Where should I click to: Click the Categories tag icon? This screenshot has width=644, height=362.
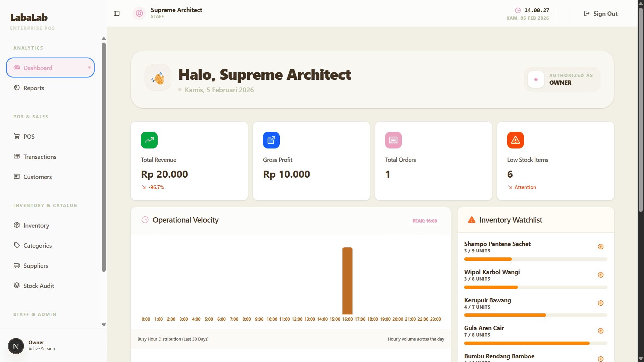(x=17, y=245)
